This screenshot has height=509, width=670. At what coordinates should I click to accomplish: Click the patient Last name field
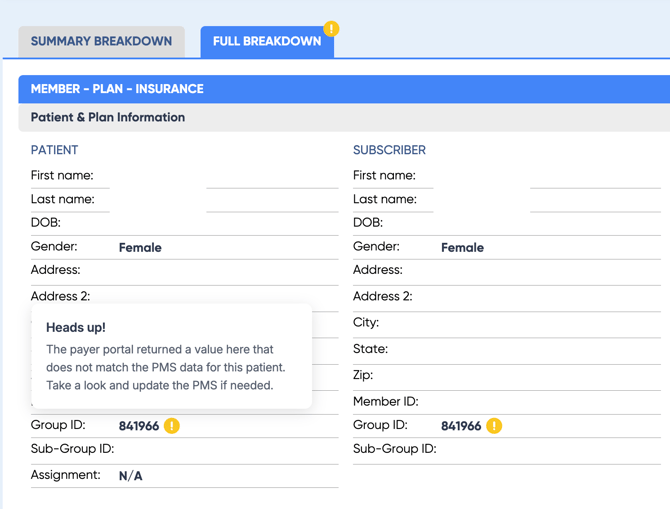pos(272,200)
